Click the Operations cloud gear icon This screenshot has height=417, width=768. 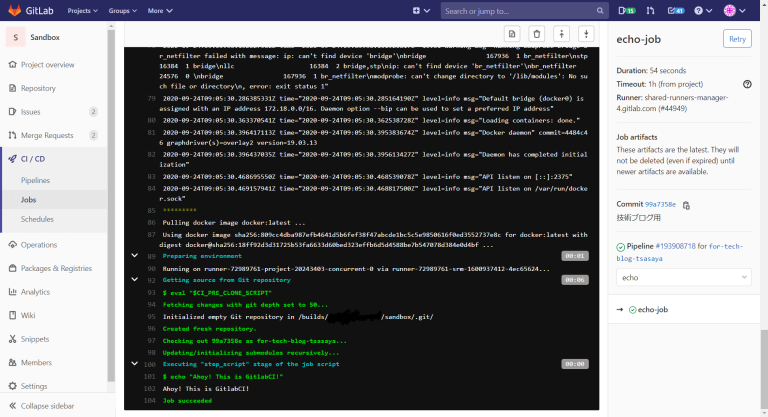pyautogui.click(x=13, y=244)
